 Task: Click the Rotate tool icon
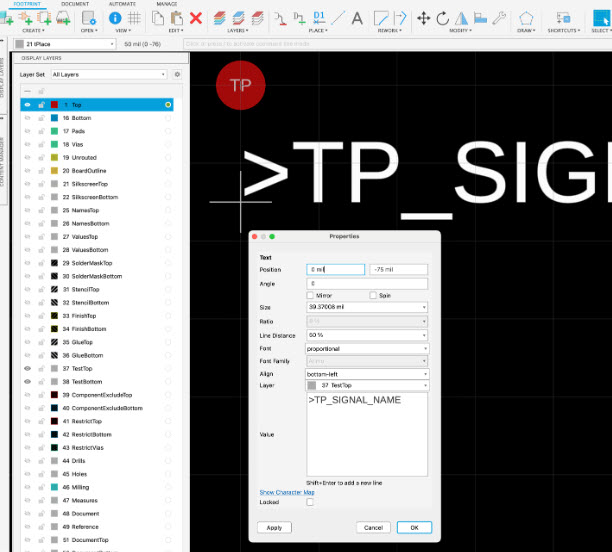click(442, 18)
